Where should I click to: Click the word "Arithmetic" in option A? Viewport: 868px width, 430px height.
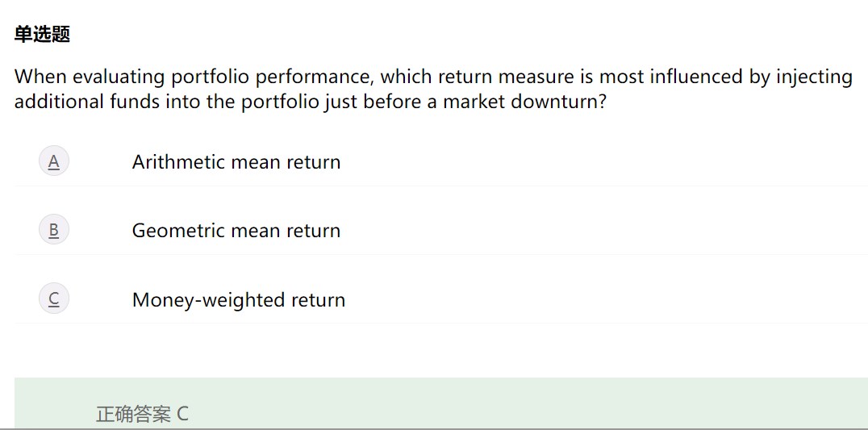pyautogui.click(x=178, y=162)
